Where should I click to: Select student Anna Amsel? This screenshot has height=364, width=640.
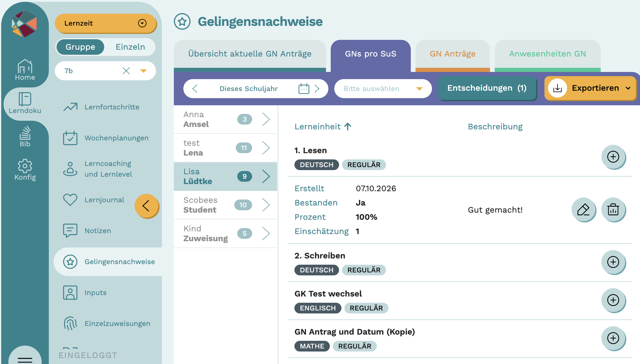(226, 119)
